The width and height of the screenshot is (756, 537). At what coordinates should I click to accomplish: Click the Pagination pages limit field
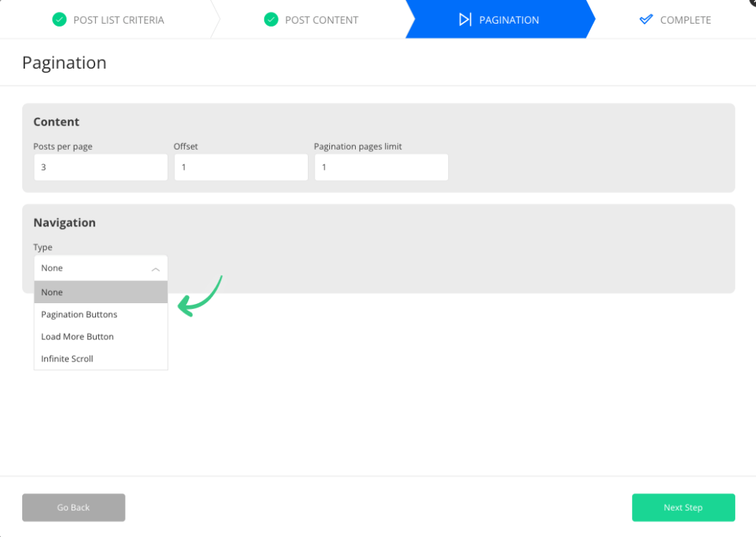coord(382,167)
